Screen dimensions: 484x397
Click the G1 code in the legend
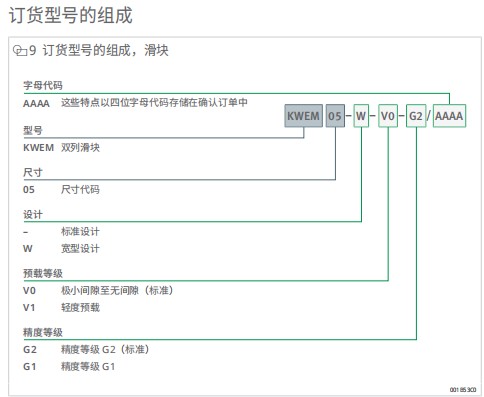point(29,367)
